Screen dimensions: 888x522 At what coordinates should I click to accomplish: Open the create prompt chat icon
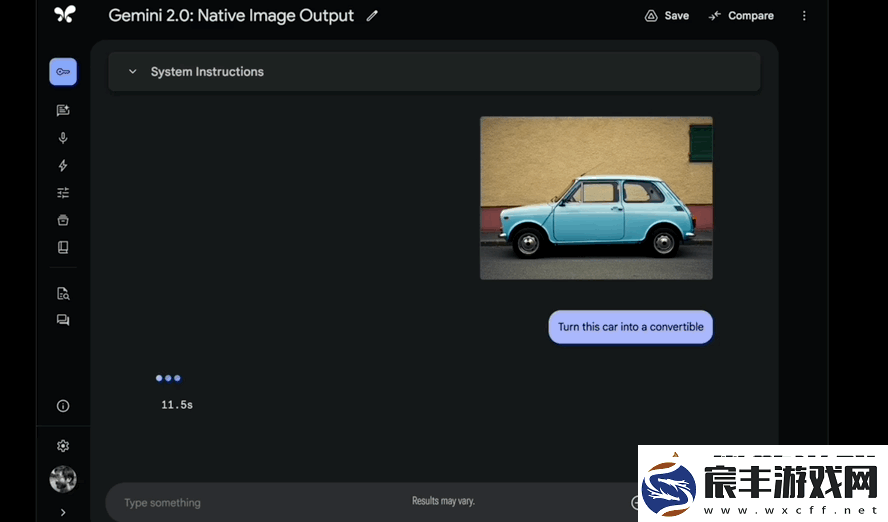tap(63, 110)
